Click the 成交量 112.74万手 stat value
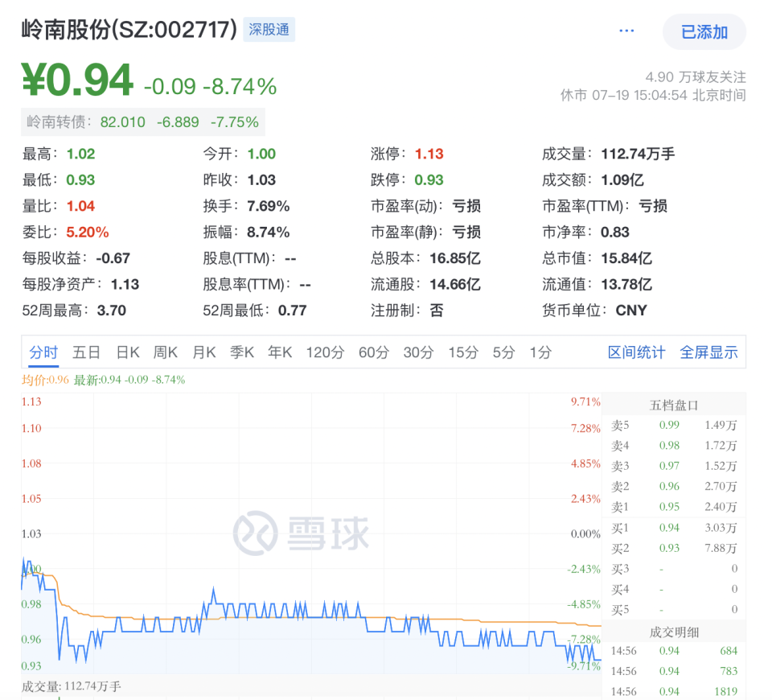This screenshot has height=700, width=772. point(638,154)
